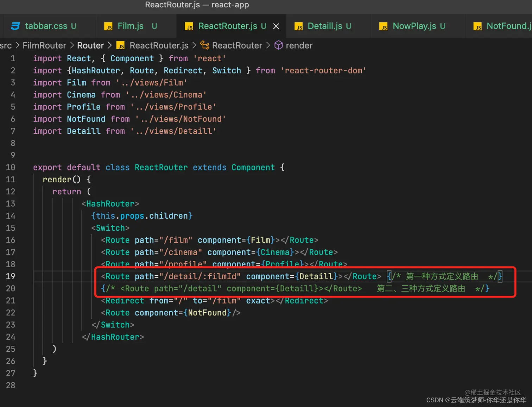Viewport: 532px width, 407px height.
Task: Click the class symbol icon in breadcrumb
Action: [205, 45]
